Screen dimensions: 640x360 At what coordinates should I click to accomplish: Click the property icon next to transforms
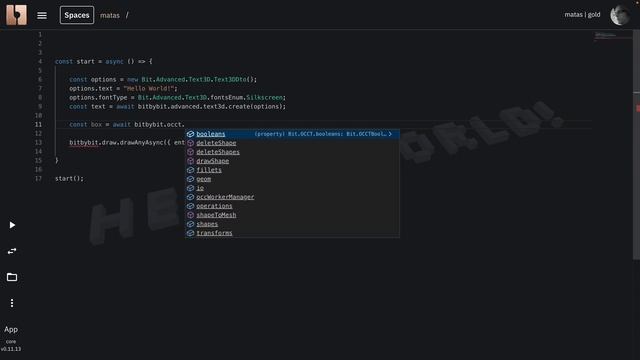190,233
